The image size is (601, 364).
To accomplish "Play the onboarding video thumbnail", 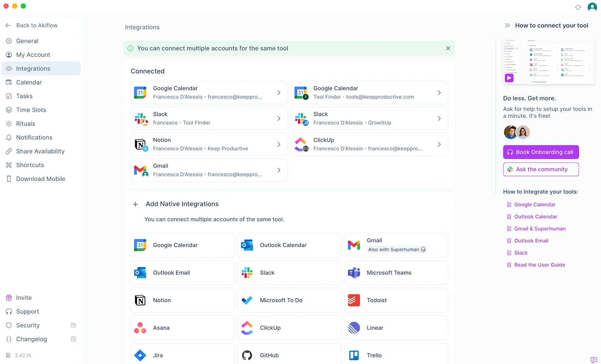I will pos(509,78).
